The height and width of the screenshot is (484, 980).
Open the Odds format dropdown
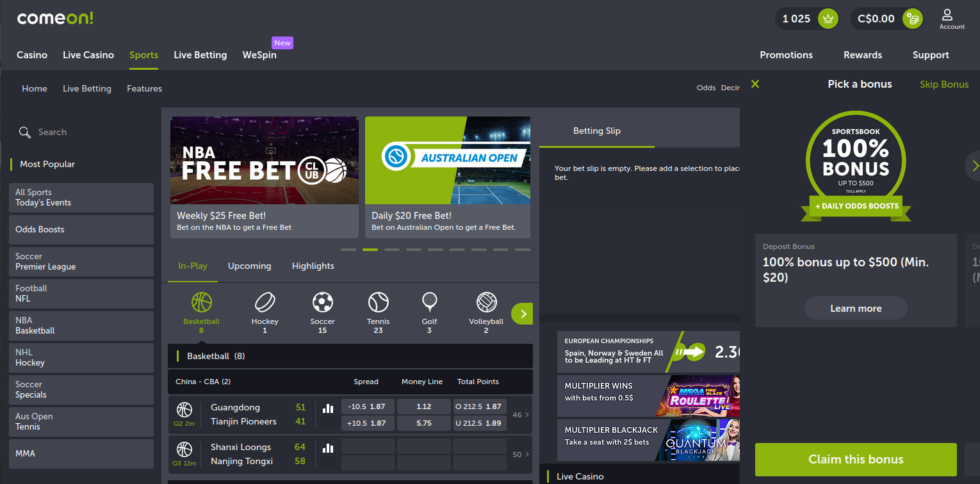point(718,88)
